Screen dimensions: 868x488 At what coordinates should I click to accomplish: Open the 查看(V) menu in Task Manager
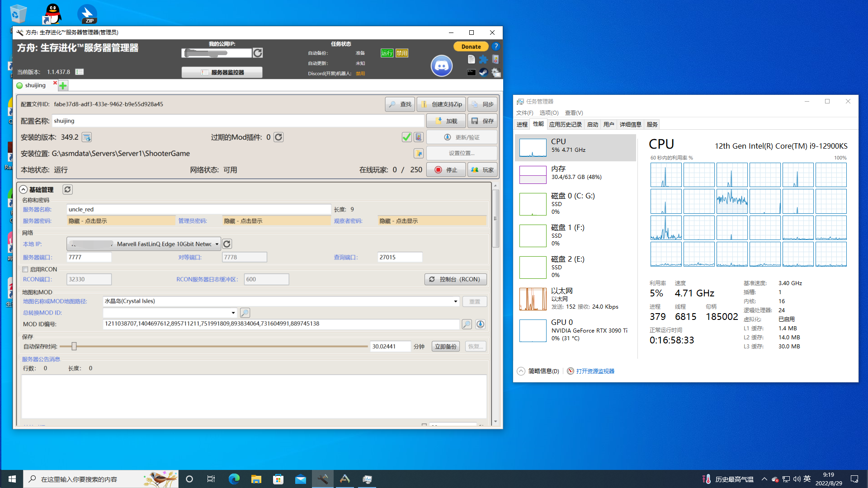coord(574,113)
